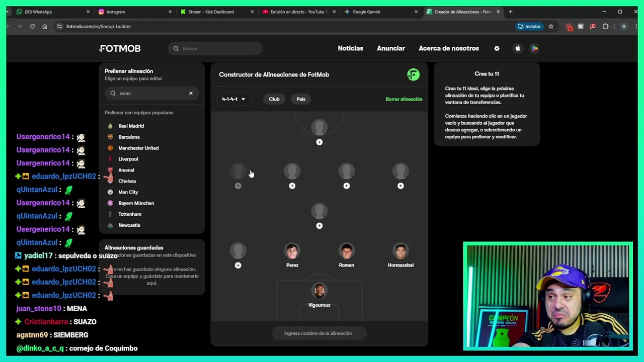644x362 pixels.
Task: Select the Hormazabal player avatar
Action: pos(400,251)
